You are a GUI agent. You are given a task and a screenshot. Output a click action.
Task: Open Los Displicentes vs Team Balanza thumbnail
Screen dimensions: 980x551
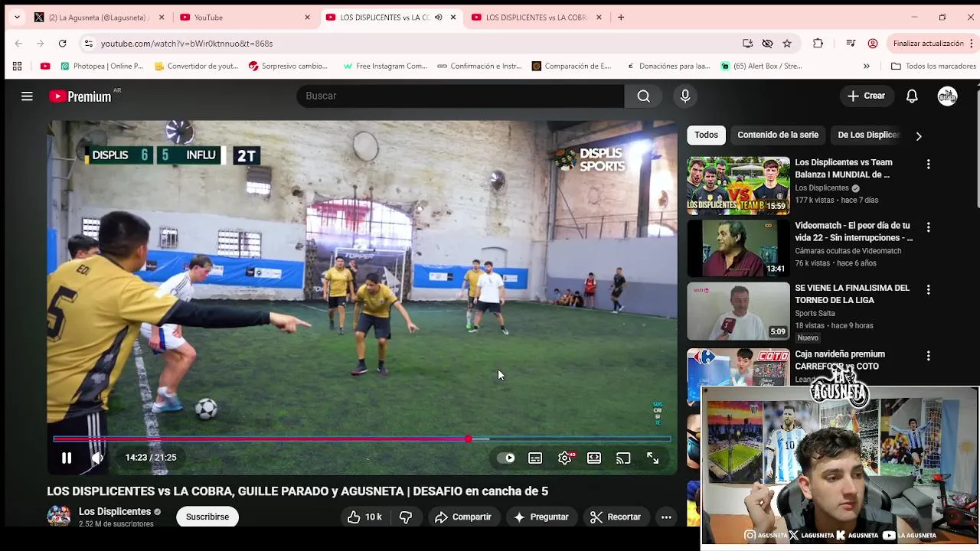coord(738,184)
